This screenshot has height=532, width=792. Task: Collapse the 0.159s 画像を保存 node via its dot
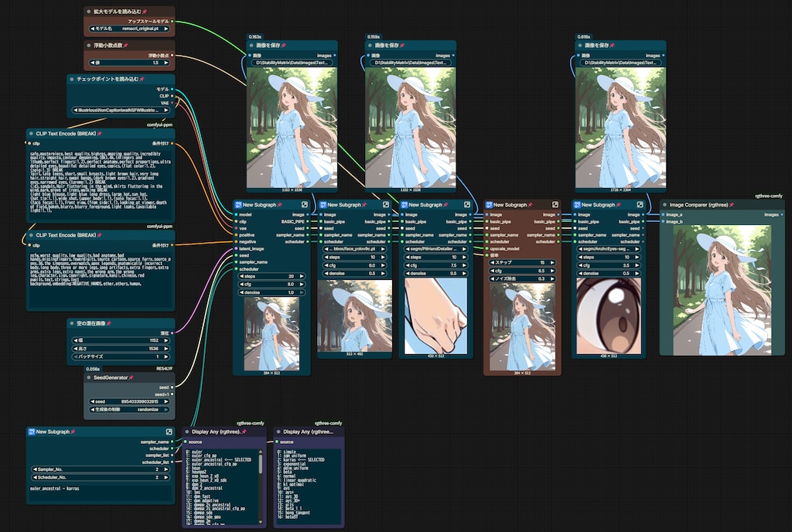click(x=370, y=45)
